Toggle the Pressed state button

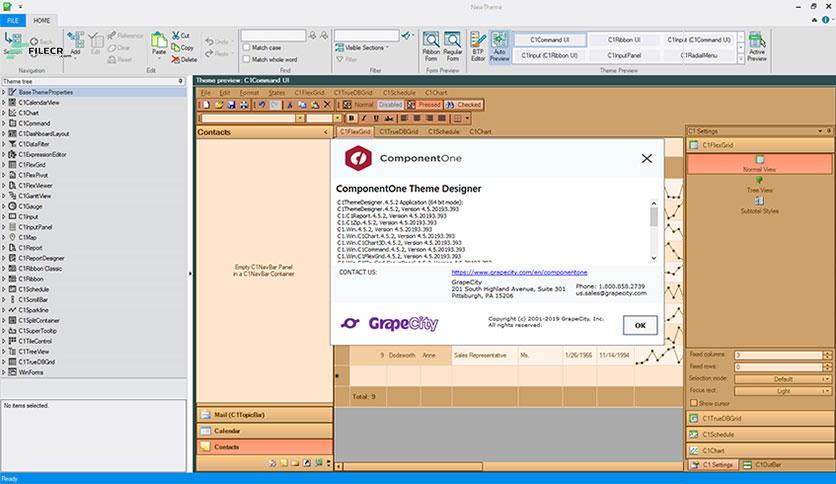point(424,104)
